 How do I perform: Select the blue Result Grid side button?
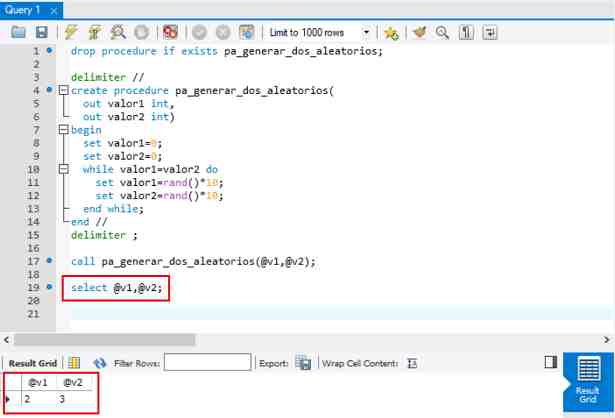[x=588, y=382]
